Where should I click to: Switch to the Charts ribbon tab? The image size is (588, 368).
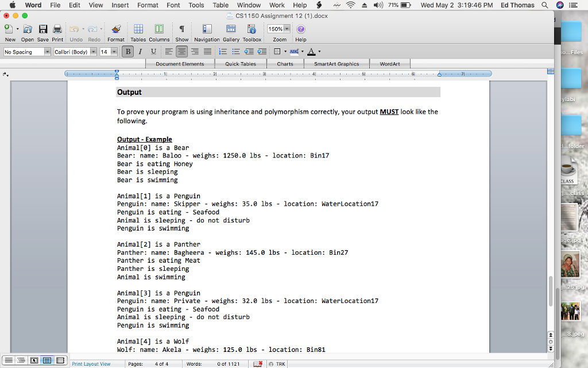tap(285, 64)
